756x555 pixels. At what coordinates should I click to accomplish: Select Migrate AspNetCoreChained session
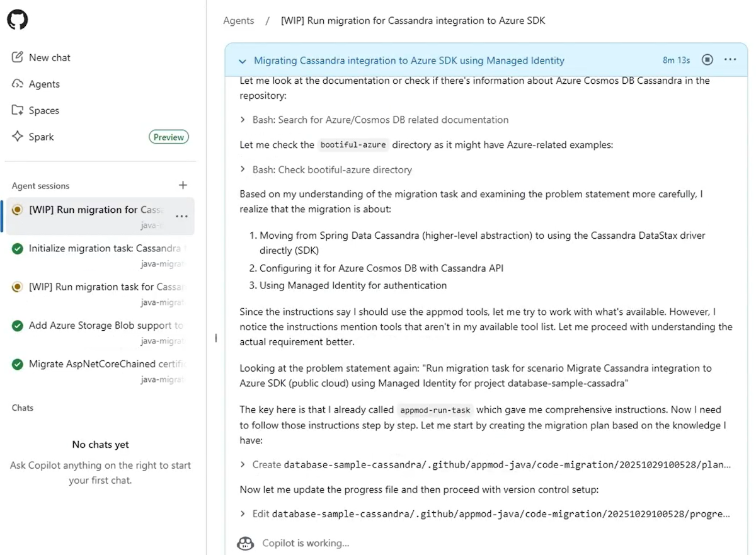(108, 364)
